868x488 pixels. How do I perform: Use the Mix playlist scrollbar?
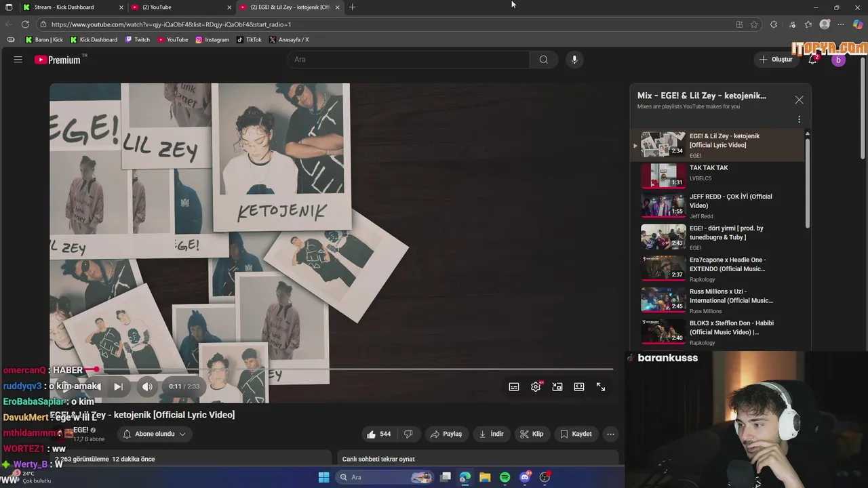[x=808, y=183]
